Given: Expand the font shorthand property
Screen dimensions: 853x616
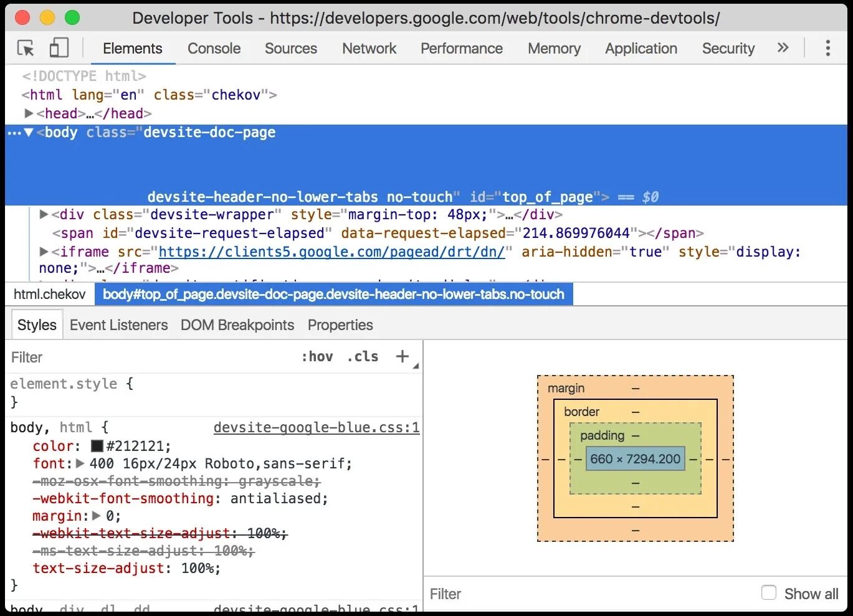Looking at the screenshot, I should 80,463.
